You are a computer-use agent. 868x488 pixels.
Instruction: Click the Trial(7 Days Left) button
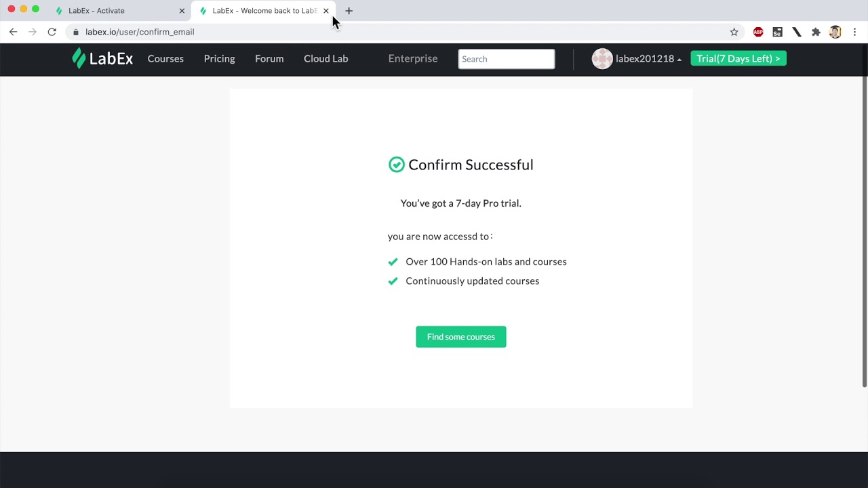pos(738,59)
